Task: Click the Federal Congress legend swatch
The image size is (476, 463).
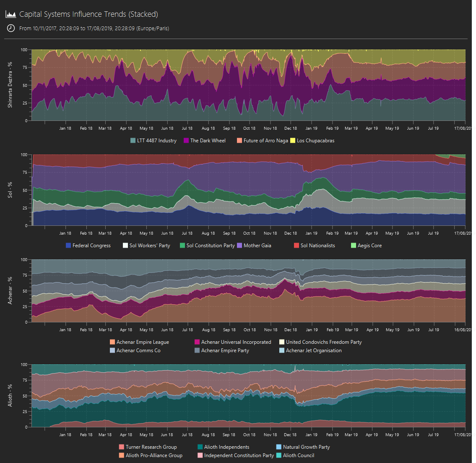Action: [68, 246]
